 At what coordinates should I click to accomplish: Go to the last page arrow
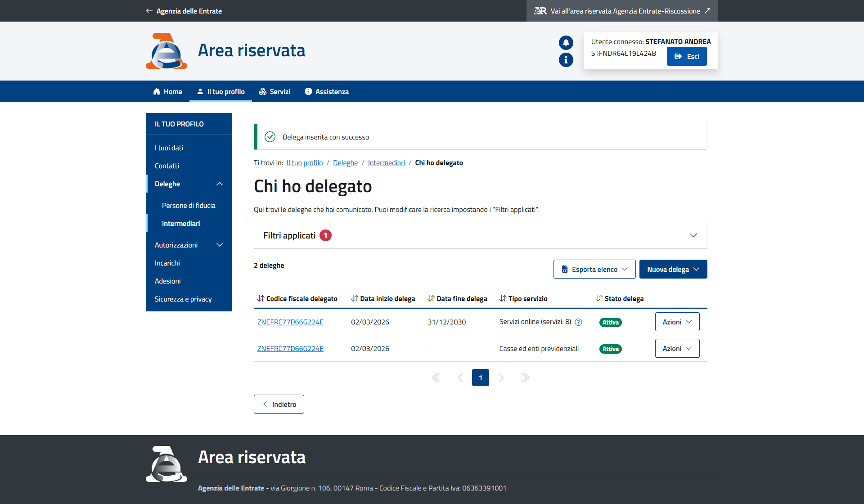coord(525,378)
